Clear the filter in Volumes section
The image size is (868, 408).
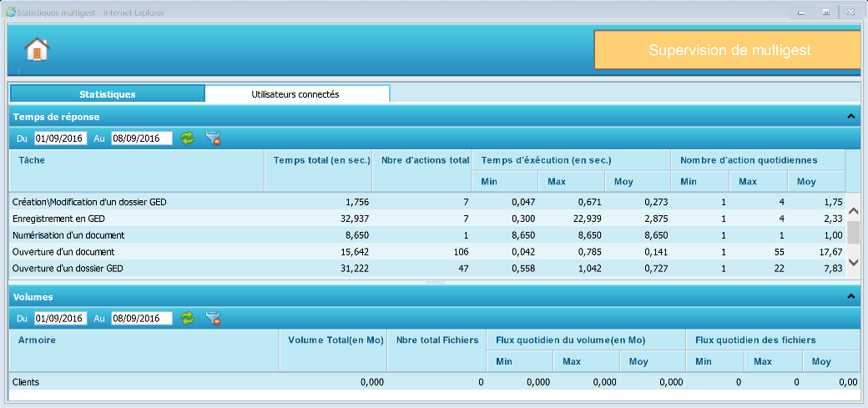pyautogui.click(x=213, y=319)
